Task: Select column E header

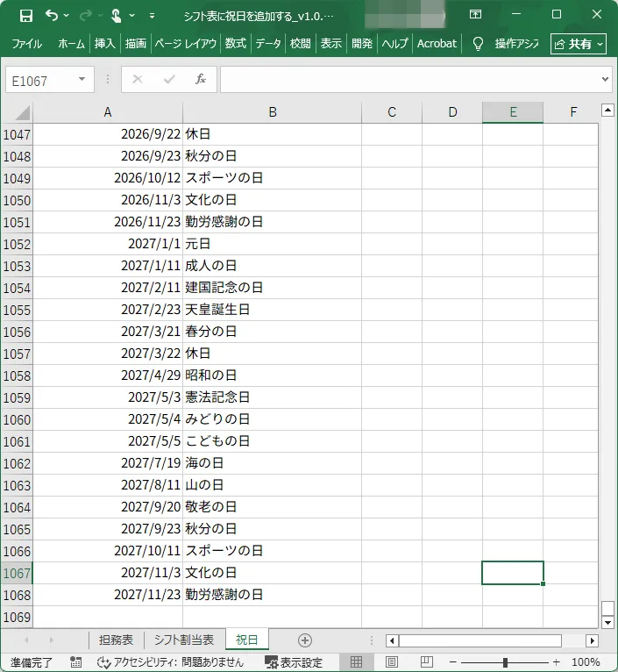Action: pos(513,112)
